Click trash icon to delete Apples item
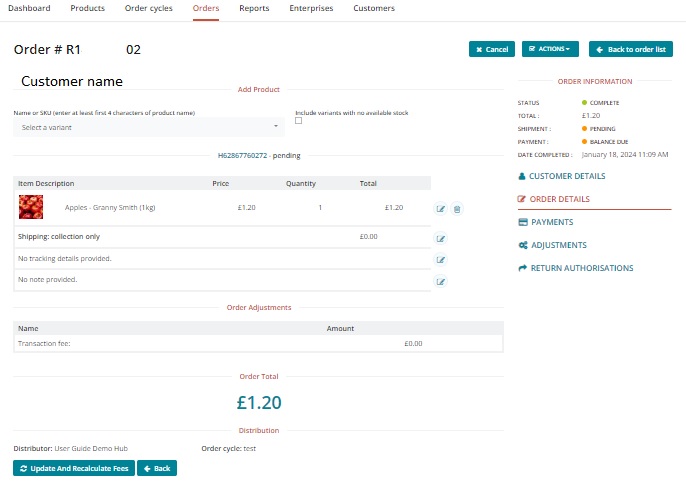The width and height of the screenshot is (686, 482). [457, 209]
